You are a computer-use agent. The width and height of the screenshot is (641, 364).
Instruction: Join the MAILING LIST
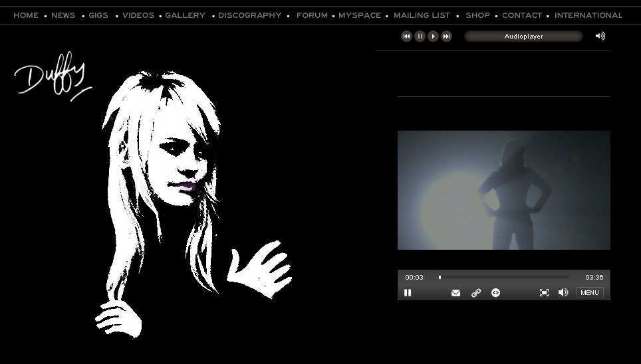422,15
